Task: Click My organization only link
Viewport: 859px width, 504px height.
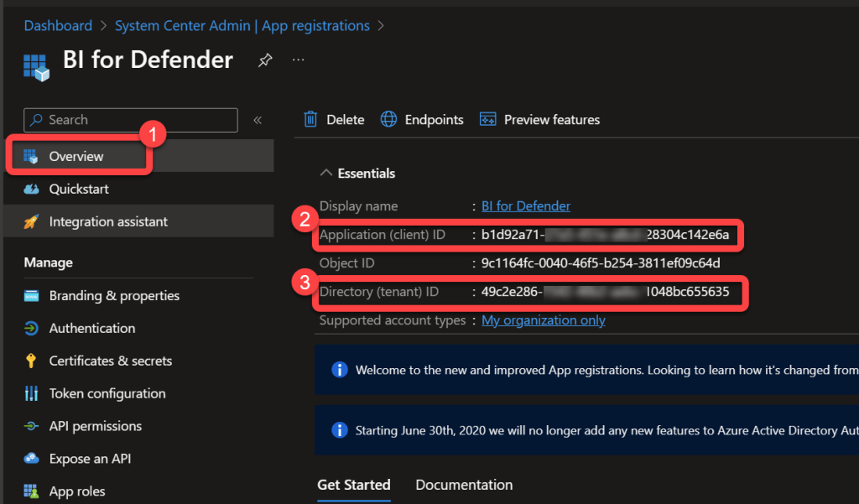Action: [543, 320]
